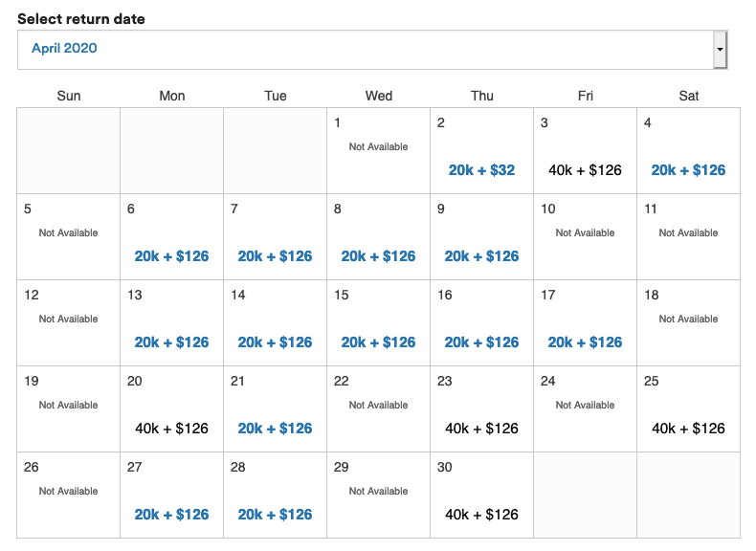The image size is (756, 551).
Task: Click the dropdown arrow beside April 2020
Action: [x=720, y=49]
